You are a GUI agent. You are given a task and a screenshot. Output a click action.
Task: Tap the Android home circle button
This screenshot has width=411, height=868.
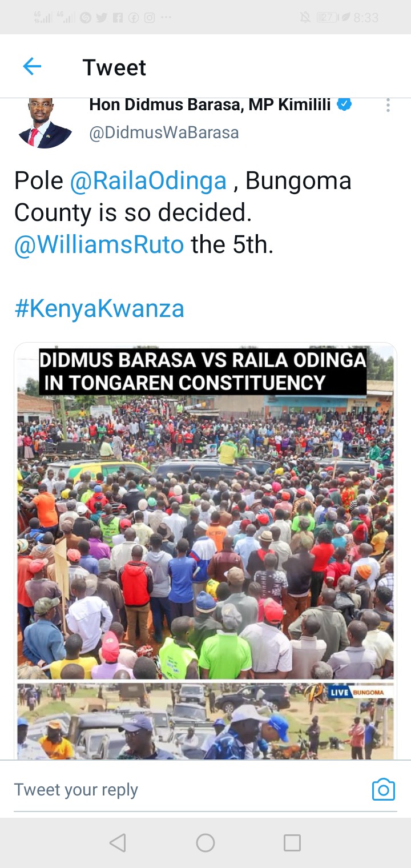205,842
